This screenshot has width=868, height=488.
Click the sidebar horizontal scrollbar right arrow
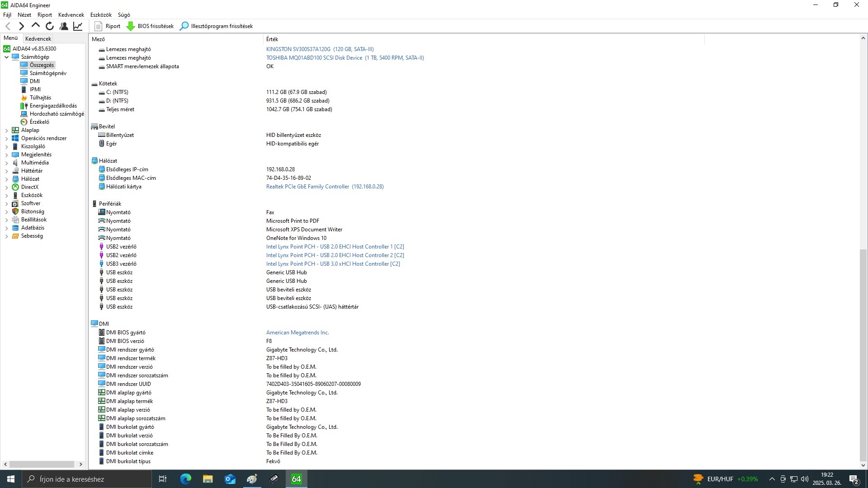80,464
